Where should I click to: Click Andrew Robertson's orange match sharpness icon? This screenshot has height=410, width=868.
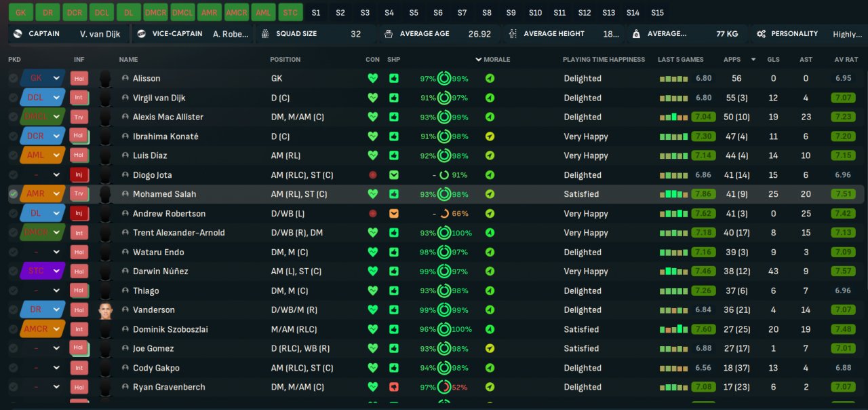tap(393, 213)
